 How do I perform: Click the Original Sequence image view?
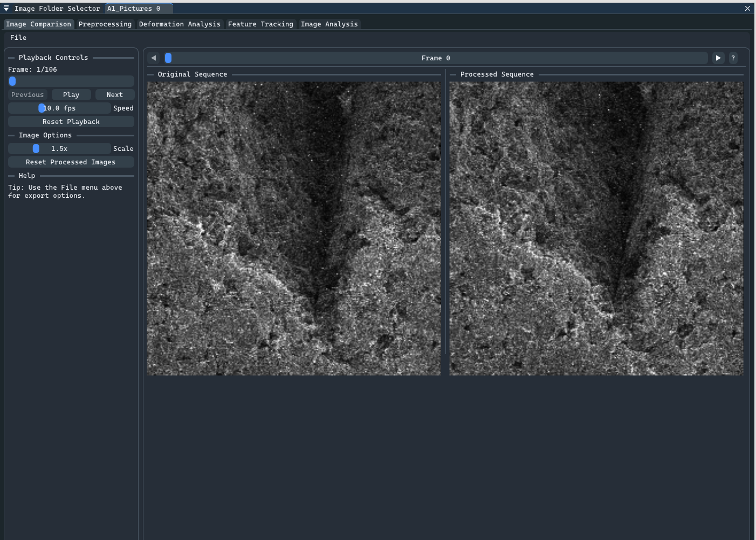coord(293,226)
